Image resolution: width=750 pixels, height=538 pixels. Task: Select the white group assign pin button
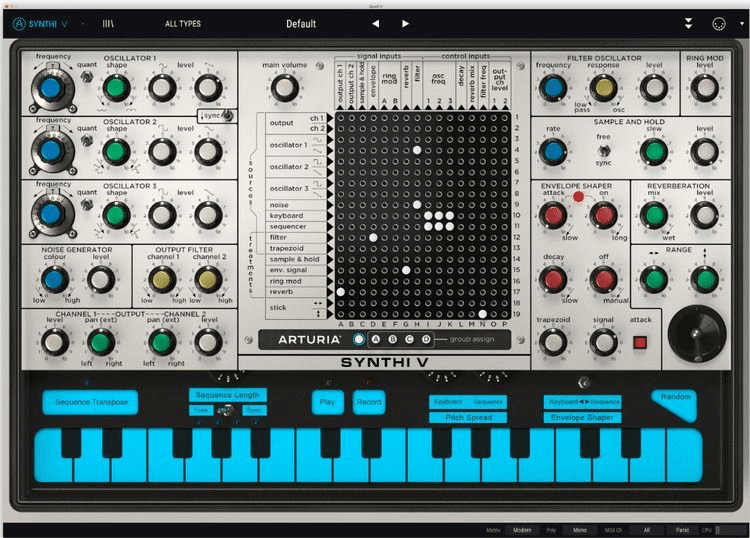tap(359, 339)
